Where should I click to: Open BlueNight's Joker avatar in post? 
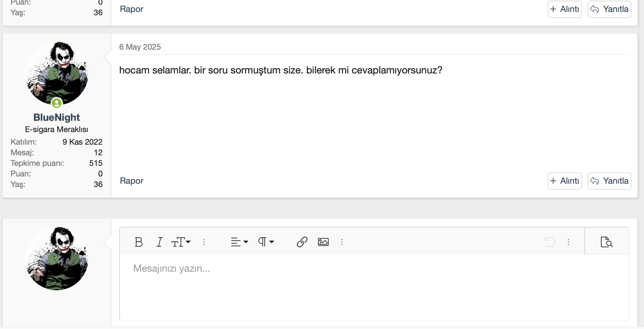pos(57,73)
